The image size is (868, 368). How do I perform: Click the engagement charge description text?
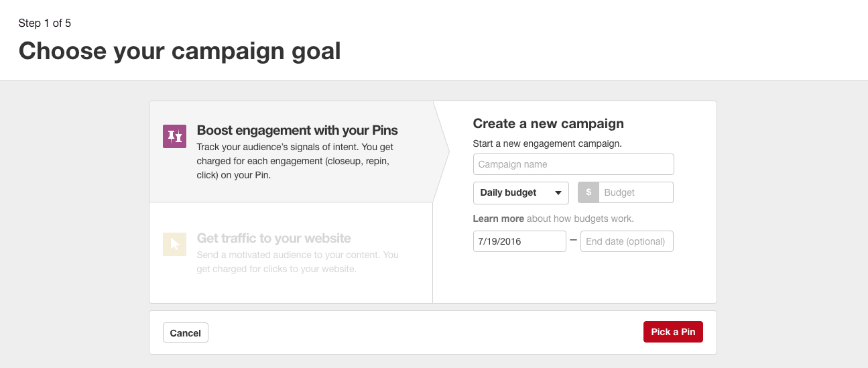click(294, 161)
